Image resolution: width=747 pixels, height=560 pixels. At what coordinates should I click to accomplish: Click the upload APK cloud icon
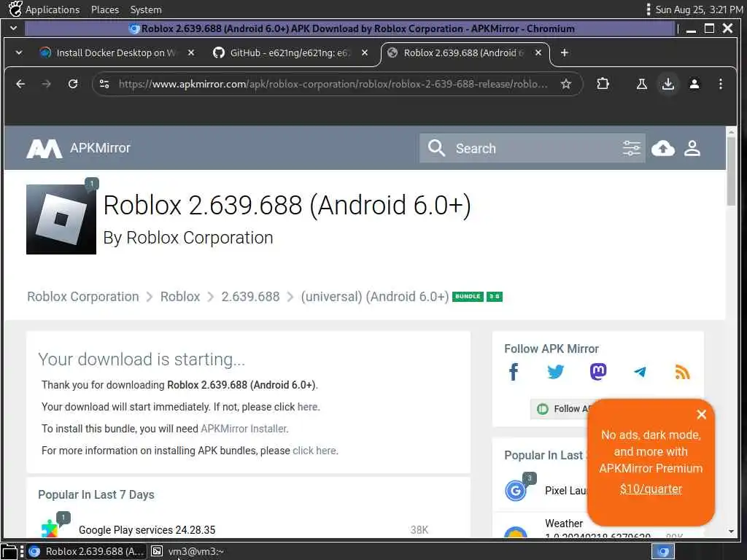click(662, 148)
